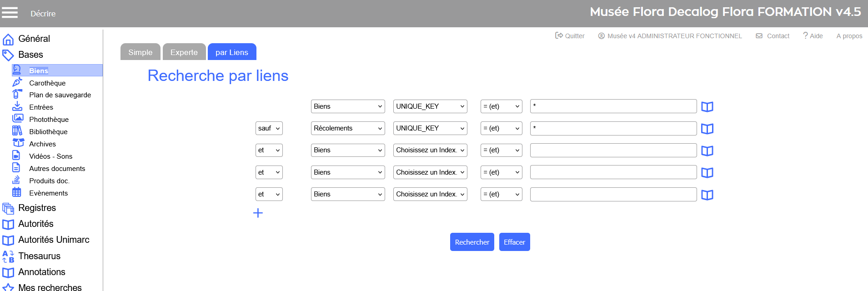Open the first row '= (et)' comparator dropdown
Screen dimensions: 868x291
point(501,106)
